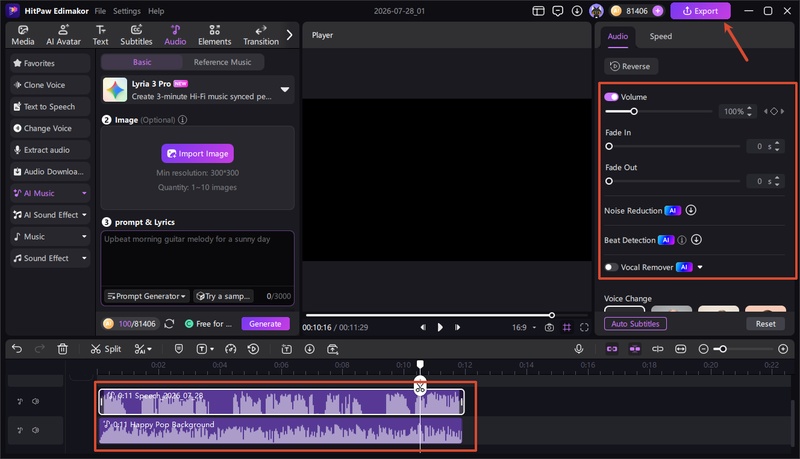Show more tabs with the right chevron
Viewport: 800px width, 459px height.
click(289, 35)
